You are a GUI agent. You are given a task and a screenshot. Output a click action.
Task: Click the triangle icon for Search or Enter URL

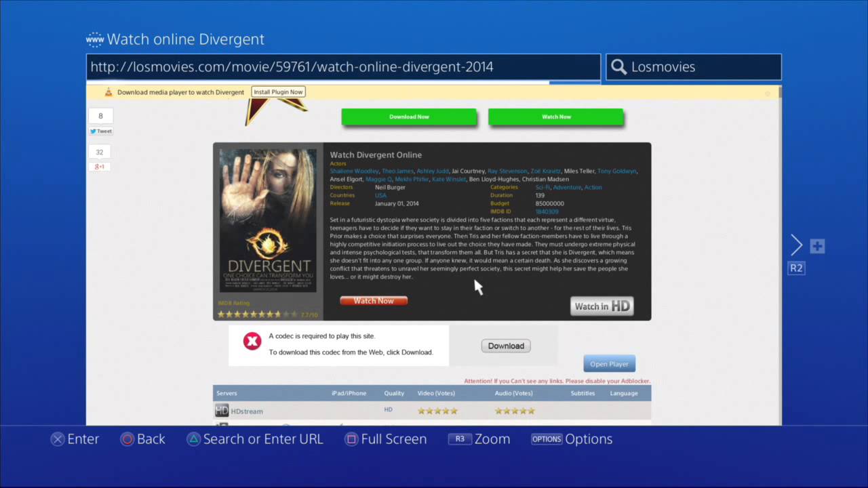193,439
